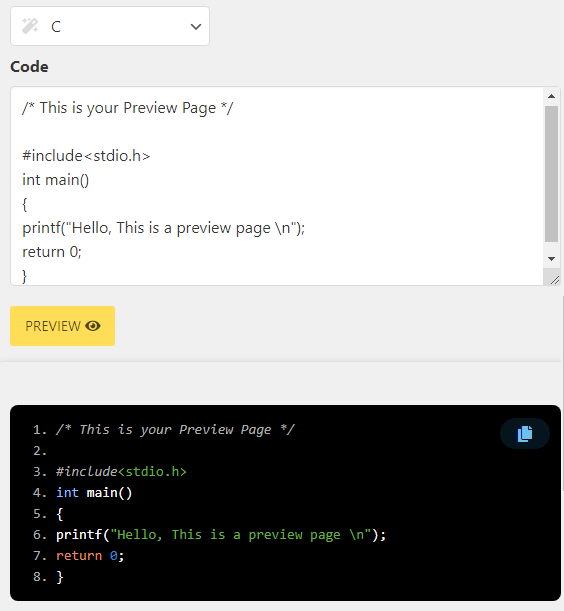Click the 'Code' label heading
The image size is (564, 611).
click(x=29, y=67)
